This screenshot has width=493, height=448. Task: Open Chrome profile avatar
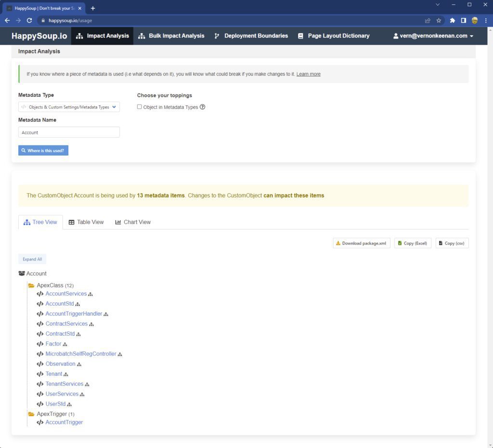pyautogui.click(x=475, y=20)
